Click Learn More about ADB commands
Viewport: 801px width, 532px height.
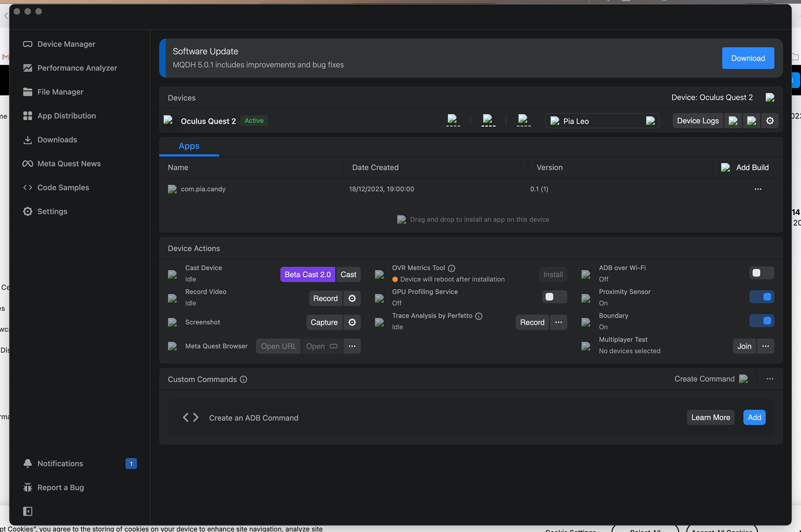(x=710, y=418)
